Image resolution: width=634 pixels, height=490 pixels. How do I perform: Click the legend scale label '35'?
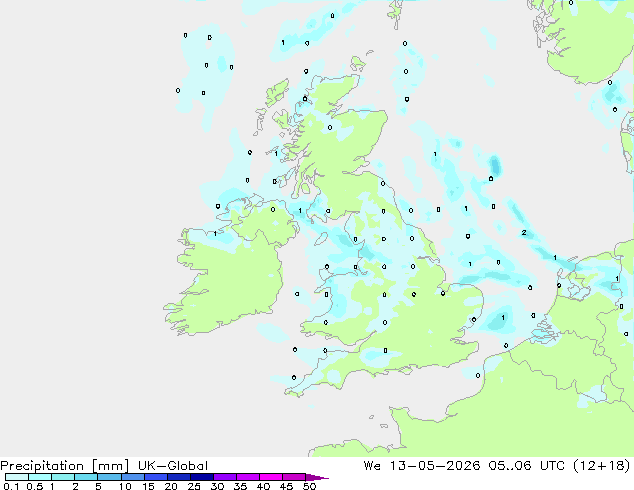240,486
